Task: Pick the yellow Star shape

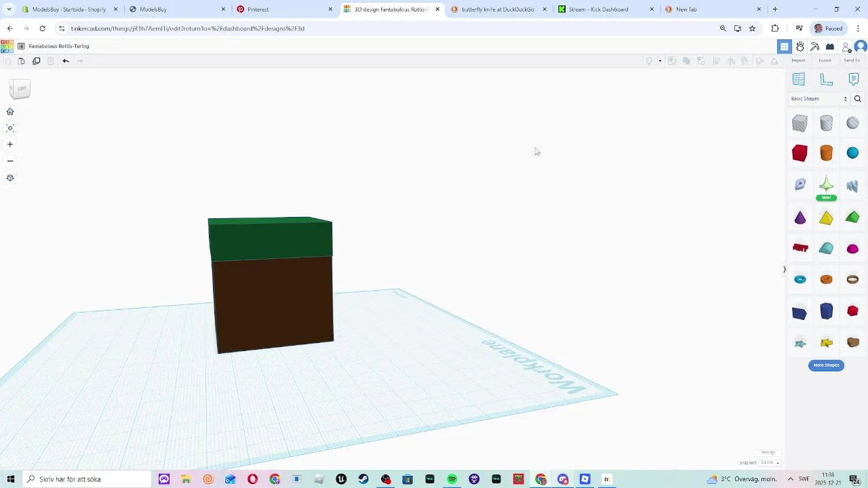Action: (x=827, y=343)
